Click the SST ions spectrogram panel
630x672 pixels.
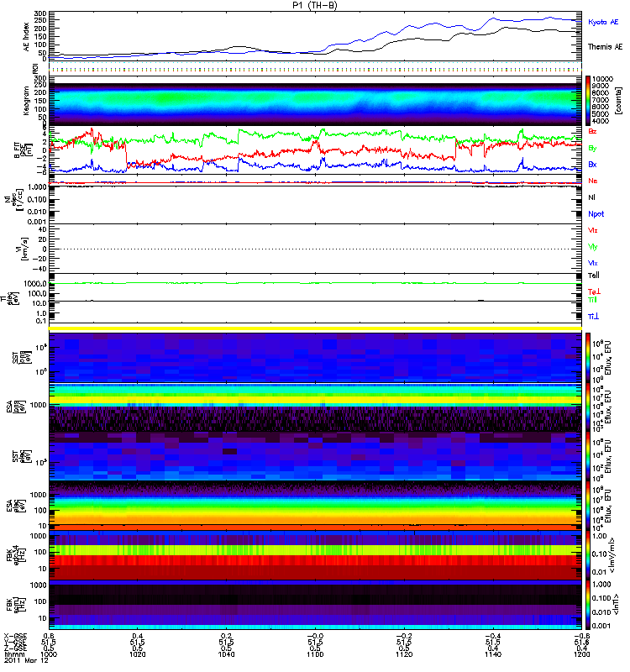(x=316, y=358)
